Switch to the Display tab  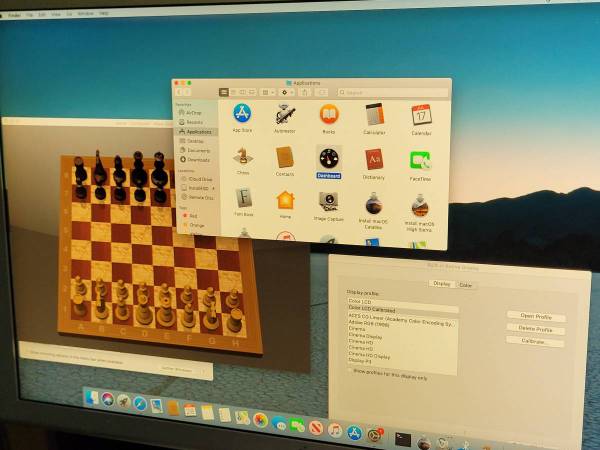(x=441, y=284)
